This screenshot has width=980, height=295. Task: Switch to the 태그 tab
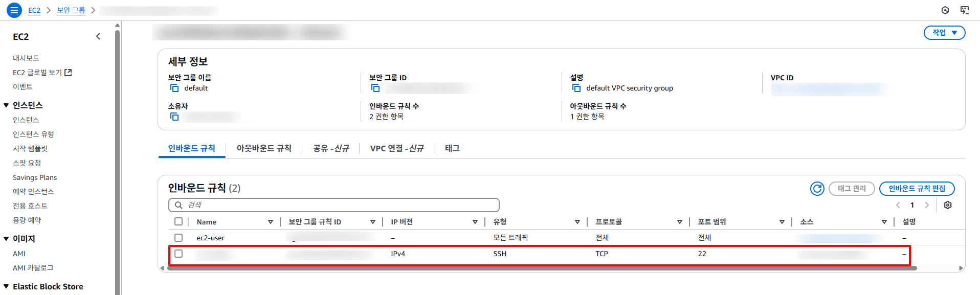[452, 148]
